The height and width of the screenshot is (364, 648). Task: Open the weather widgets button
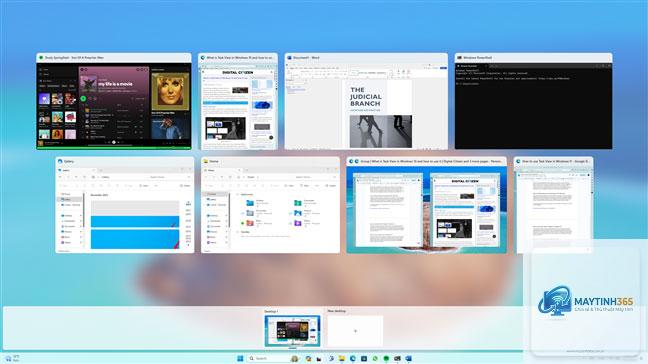(12, 358)
